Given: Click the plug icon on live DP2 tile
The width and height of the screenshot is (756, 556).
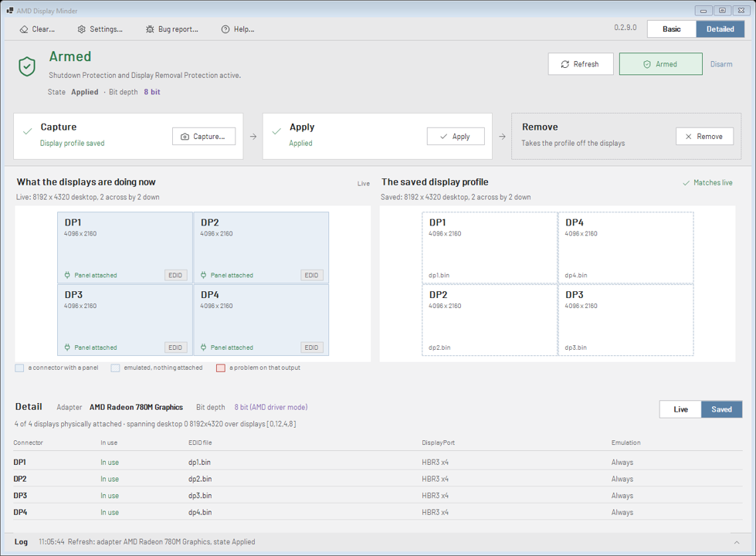Looking at the screenshot, I should point(203,276).
